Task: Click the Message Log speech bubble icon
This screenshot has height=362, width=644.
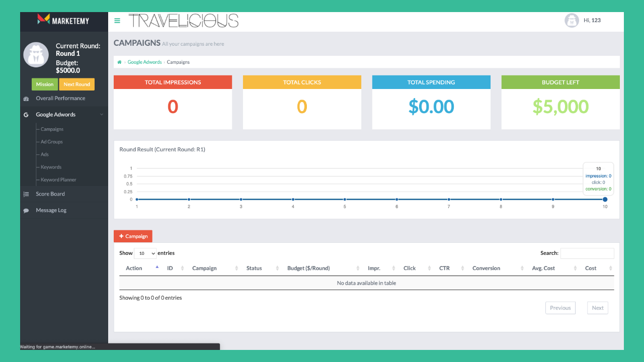Action: point(26,211)
